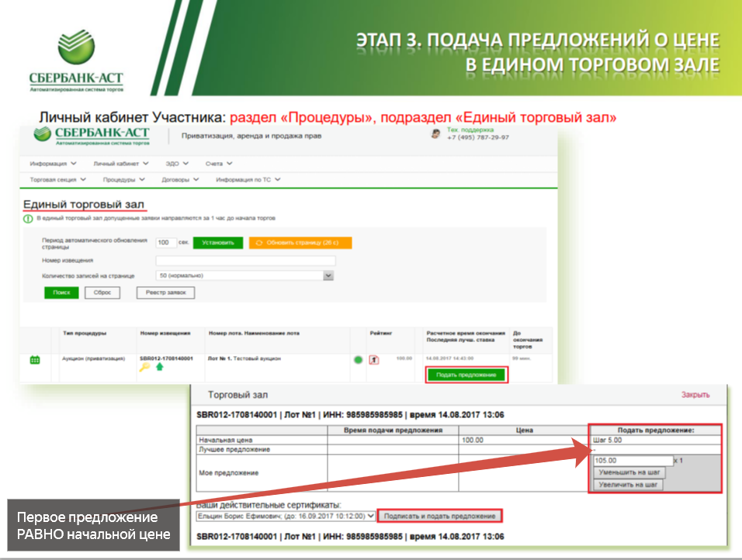742x560 pixels.
Task: Click the 105.00 bid price field
Action: (633, 460)
